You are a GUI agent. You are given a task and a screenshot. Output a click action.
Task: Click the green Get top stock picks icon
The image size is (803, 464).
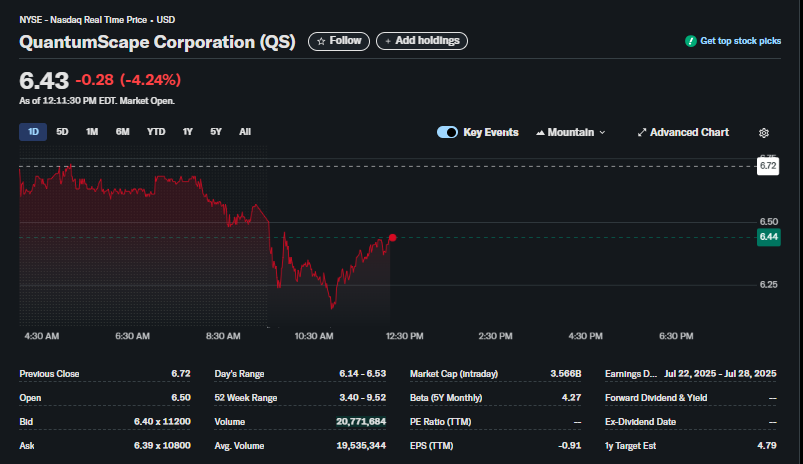690,41
